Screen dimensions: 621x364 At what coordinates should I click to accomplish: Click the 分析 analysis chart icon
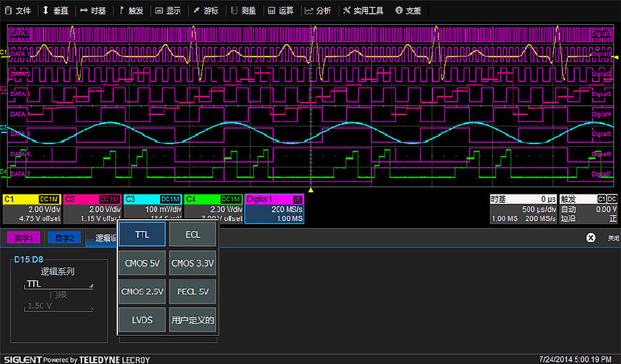pos(309,10)
